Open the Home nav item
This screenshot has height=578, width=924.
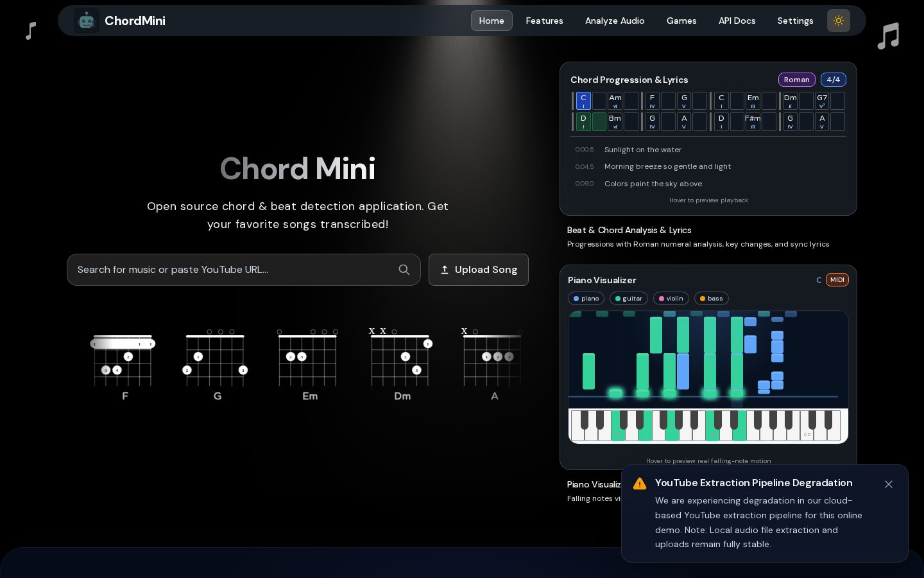pos(492,21)
